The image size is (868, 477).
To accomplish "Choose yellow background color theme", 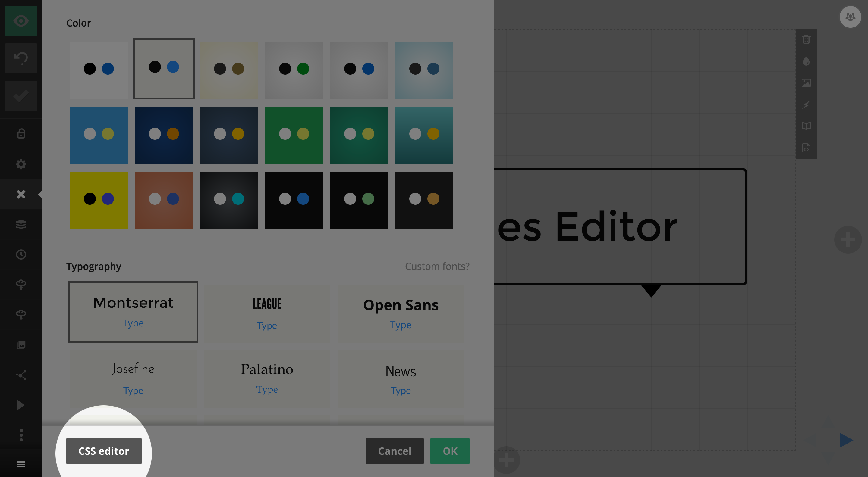I will point(98,200).
